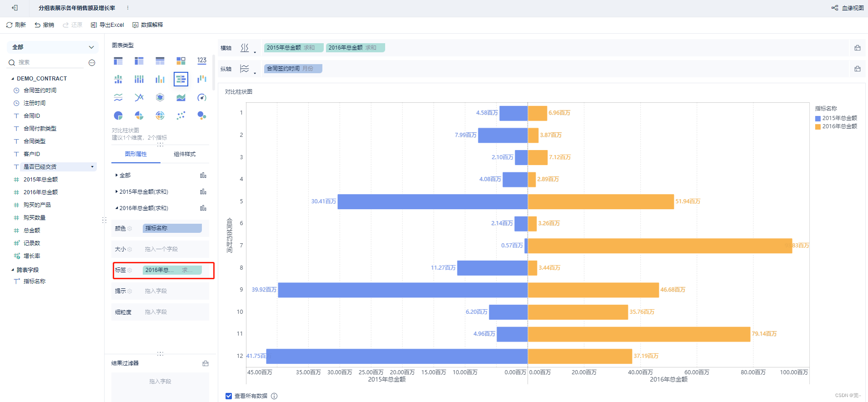
Task: Choose the partitioned column chart type
Action: coord(118,79)
